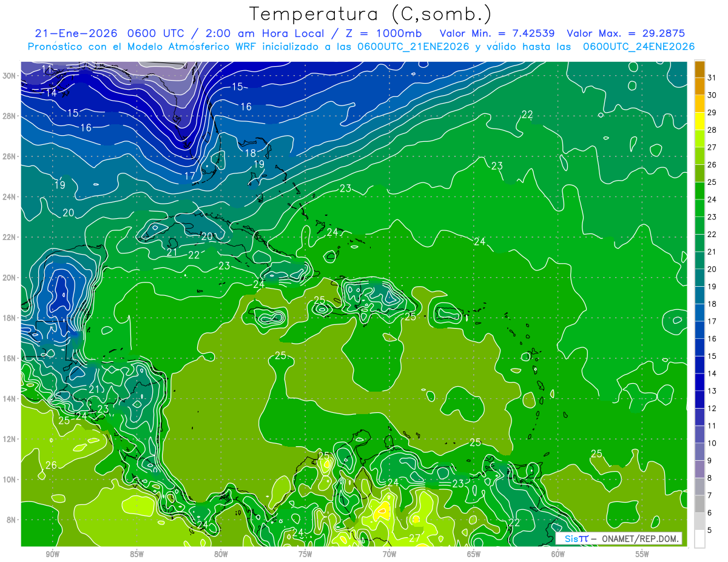Click the '27' contour label over Venezuela
The height and width of the screenshot is (562, 728).
point(415,538)
